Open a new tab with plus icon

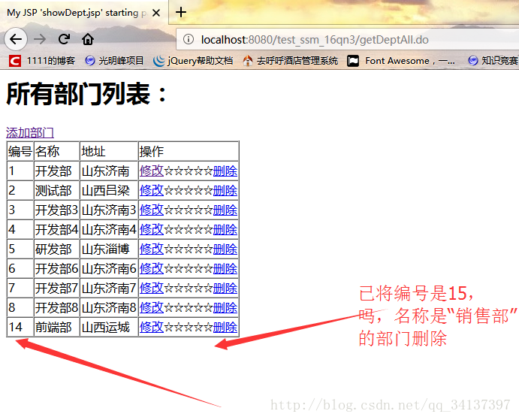pyautogui.click(x=181, y=13)
